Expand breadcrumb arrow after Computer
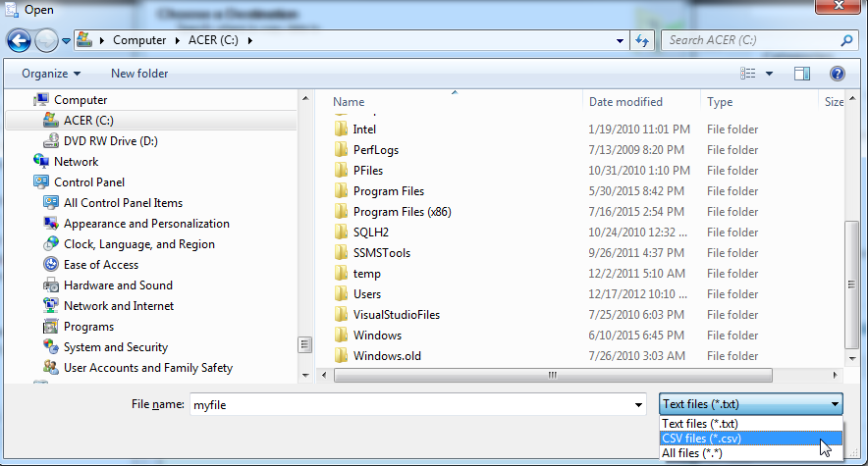Viewport: 868px width, 466px height. [x=177, y=40]
